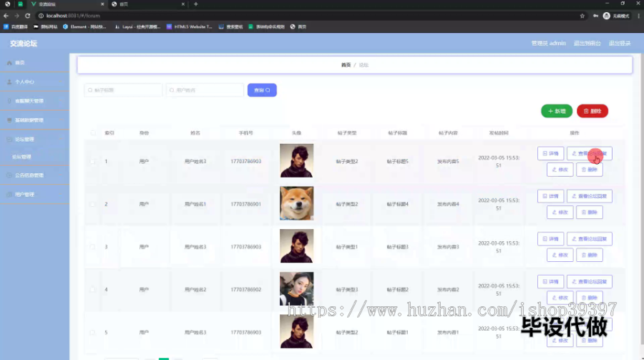The height and width of the screenshot is (360, 644).
Task: Close the 交流论坛 browser tab
Action: (102, 4)
